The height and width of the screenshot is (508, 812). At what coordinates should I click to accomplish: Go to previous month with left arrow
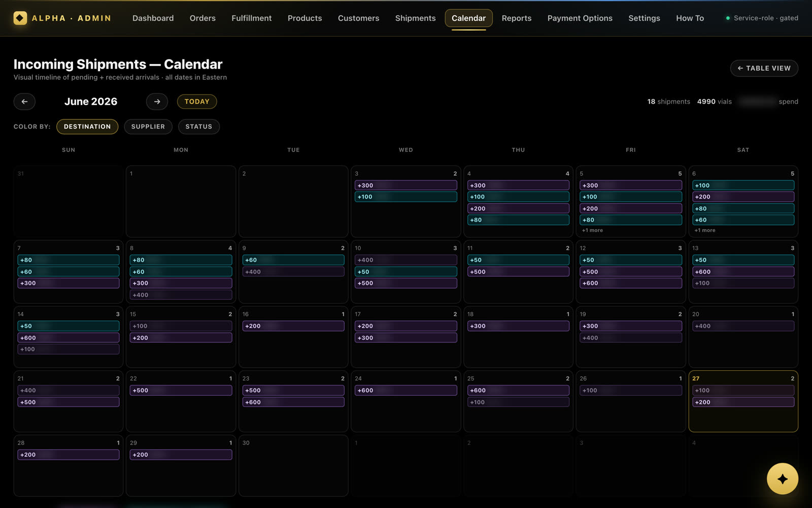(x=24, y=102)
